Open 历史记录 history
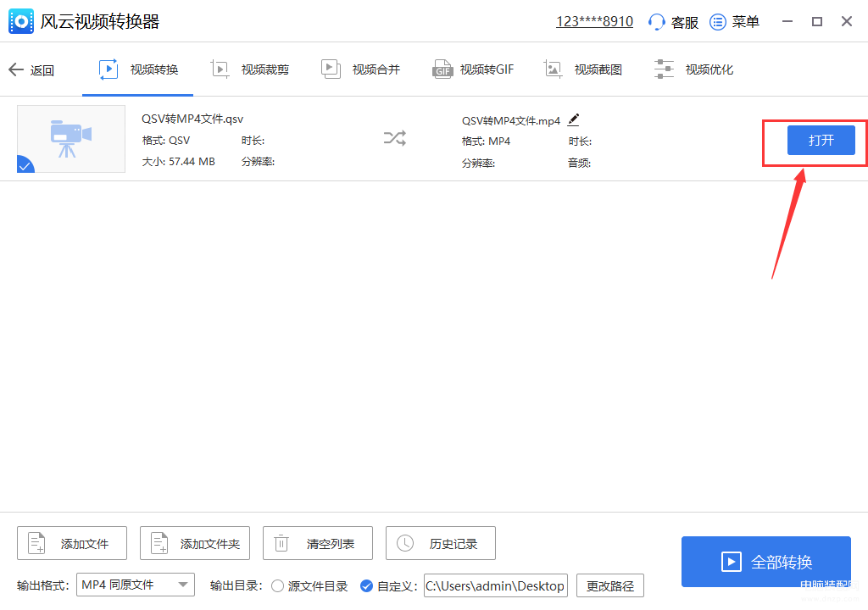This screenshot has width=868, height=610. [441, 544]
